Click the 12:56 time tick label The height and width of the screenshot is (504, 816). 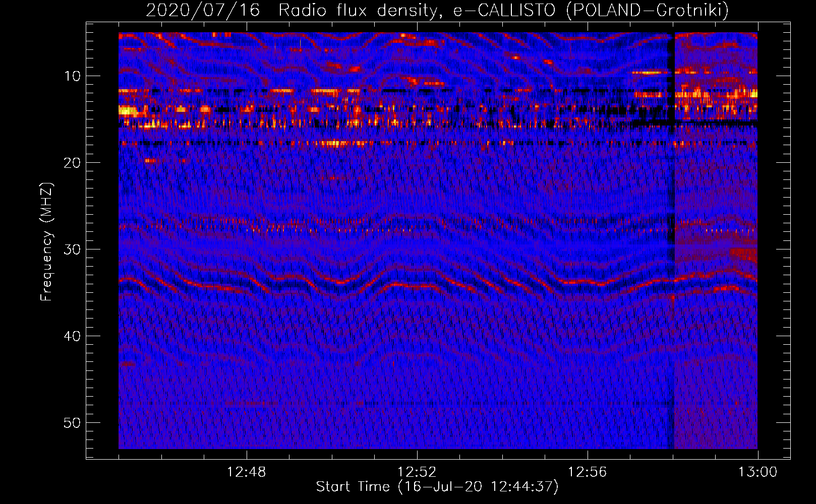pyautogui.click(x=587, y=472)
